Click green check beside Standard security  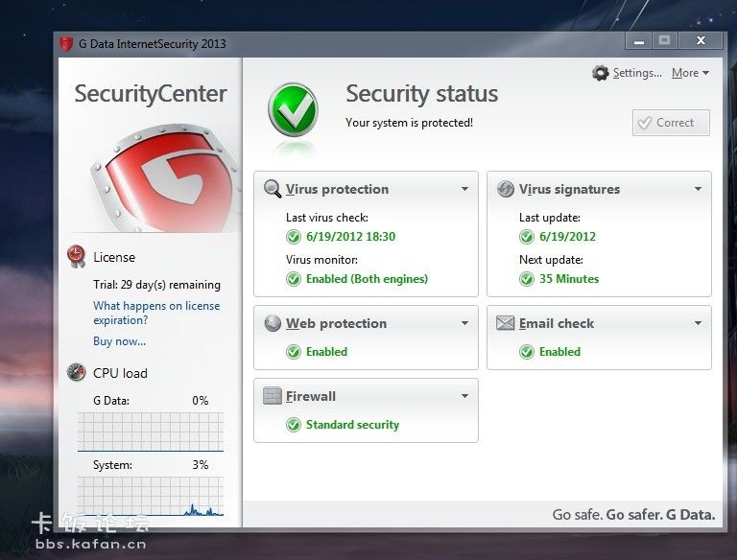click(294, 425)
